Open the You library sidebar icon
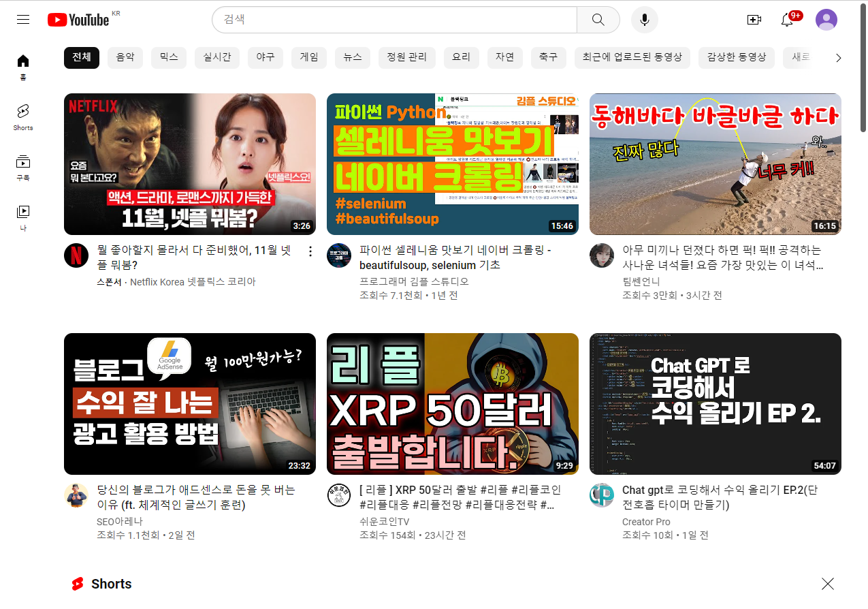 click(x=23, y=218)
